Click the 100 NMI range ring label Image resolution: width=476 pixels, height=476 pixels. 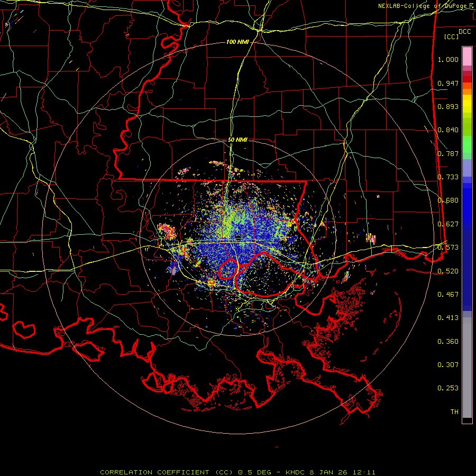click(237, 42)
